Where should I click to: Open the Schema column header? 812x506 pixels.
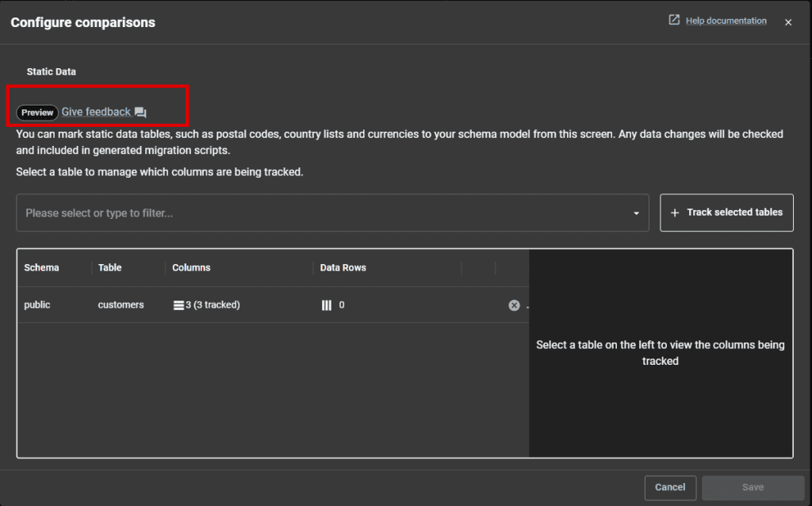click(x=40, y=267)
